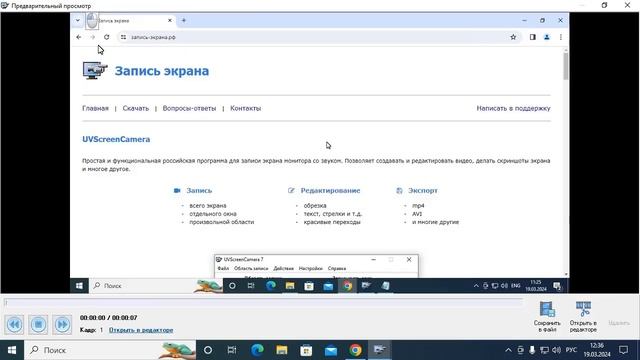Click the 'Скачать' link in the recorded page
The image size is (640, 360).
(x=136, y=108)
